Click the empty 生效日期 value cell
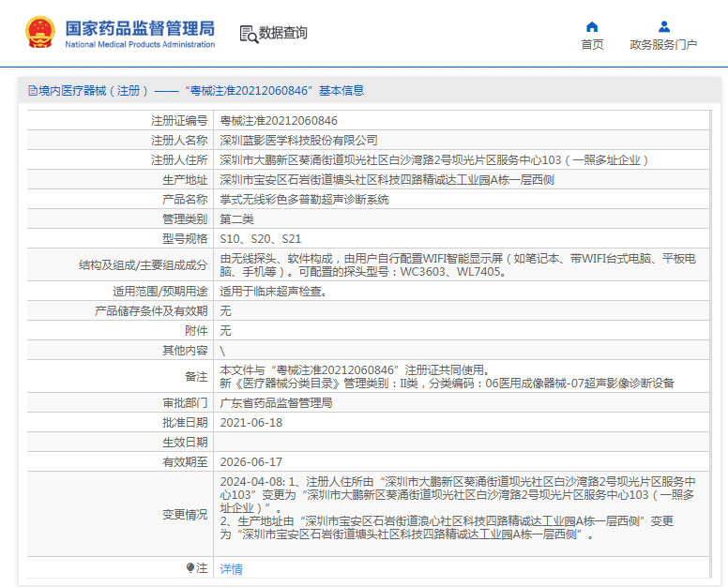 click(461, 443)
